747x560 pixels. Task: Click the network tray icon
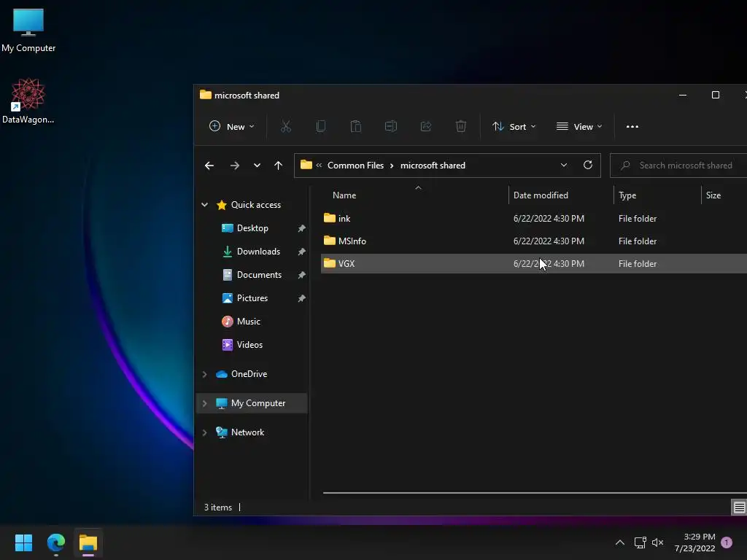[x=640, y=542]
